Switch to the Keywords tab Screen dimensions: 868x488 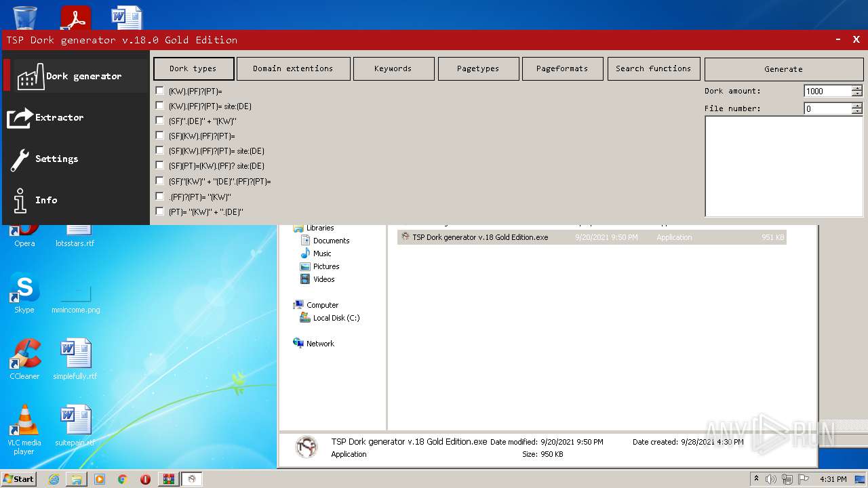pos(393,68)
